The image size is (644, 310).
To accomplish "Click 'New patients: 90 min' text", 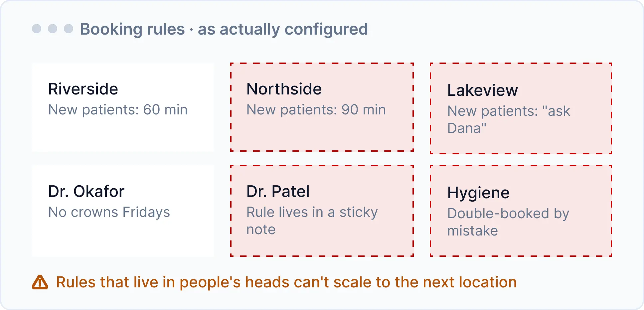I will (x=316, y=110).
